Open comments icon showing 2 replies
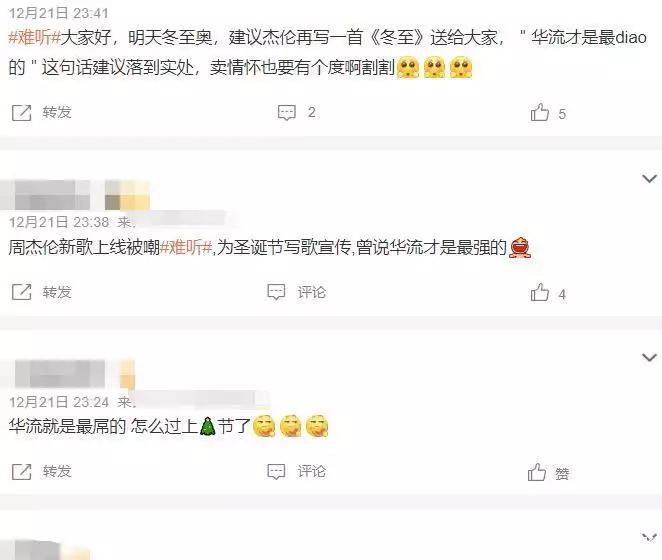The width and height of the screenshot is (662, 560). click(x=286, y=113)
